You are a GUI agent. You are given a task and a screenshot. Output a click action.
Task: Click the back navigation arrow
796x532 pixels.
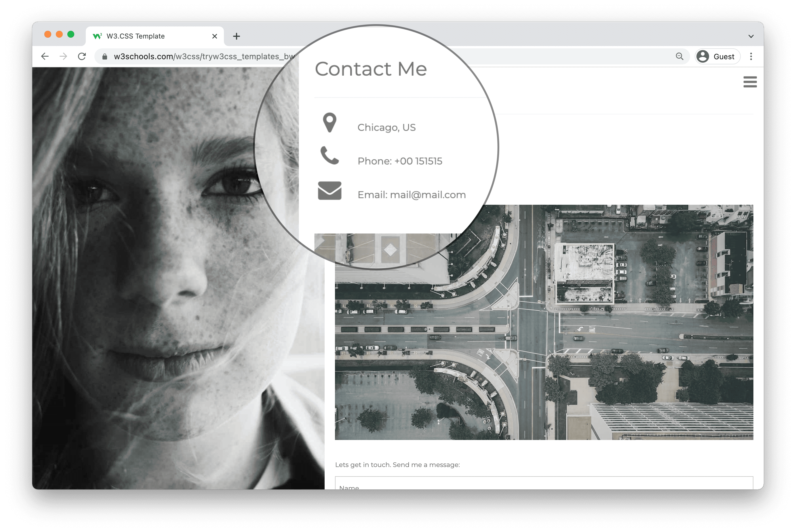click(x=45, y=56)
